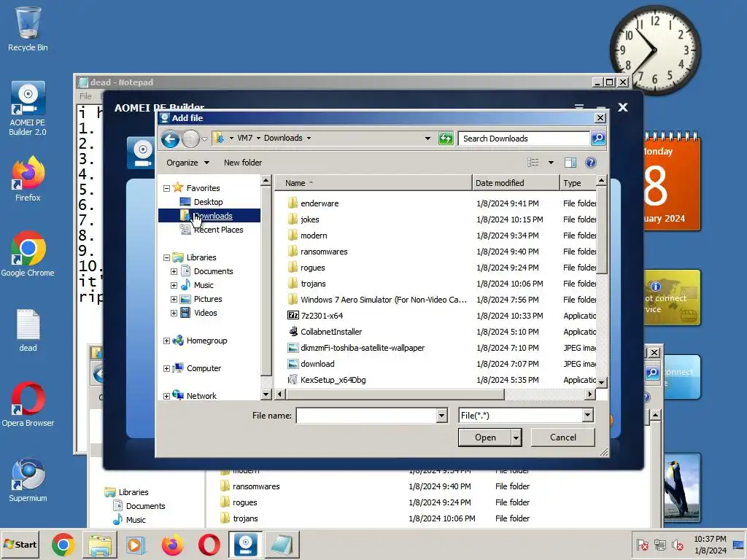Click New folder in the toolbar

pyautogui.click(x=243, y=163)
